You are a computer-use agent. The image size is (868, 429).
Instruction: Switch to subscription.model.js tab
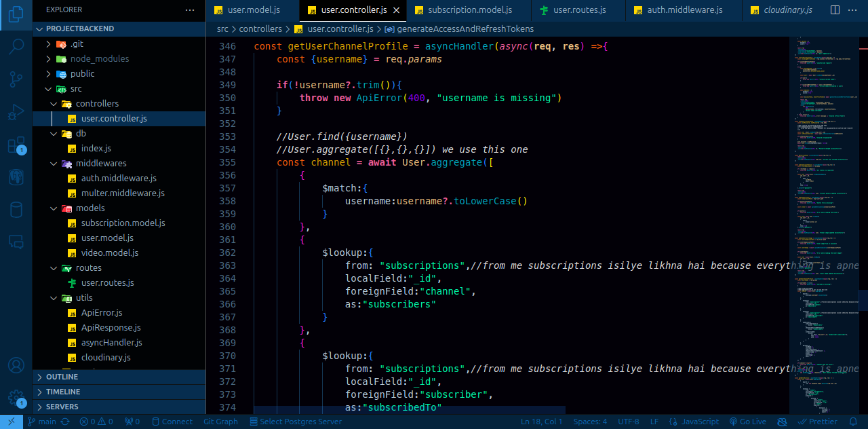pos(469,10)
